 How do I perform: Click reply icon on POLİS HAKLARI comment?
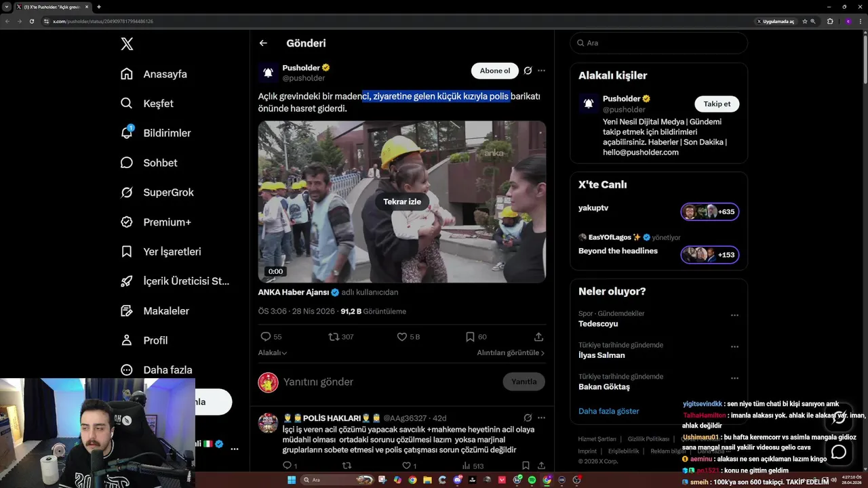pos(287,466)
